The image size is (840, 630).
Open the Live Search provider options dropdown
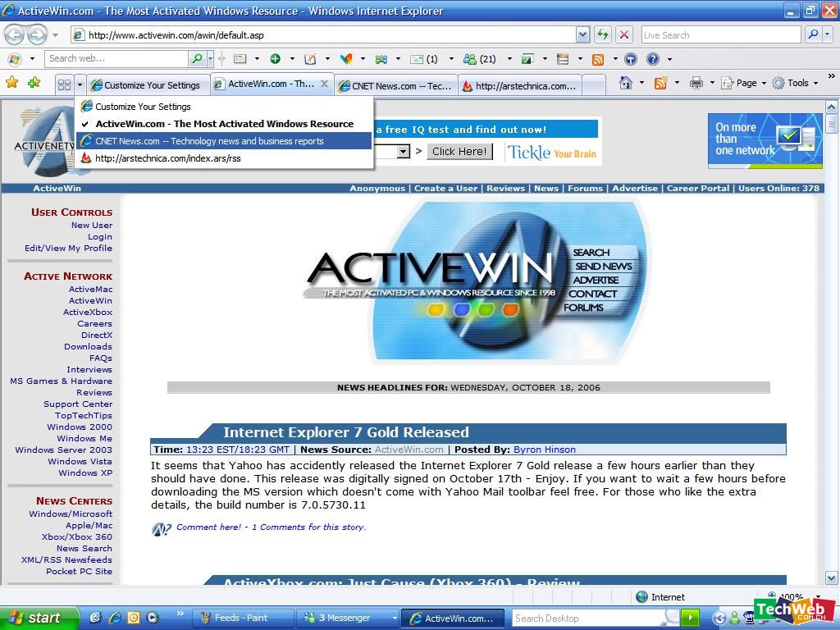pos(828,34)
